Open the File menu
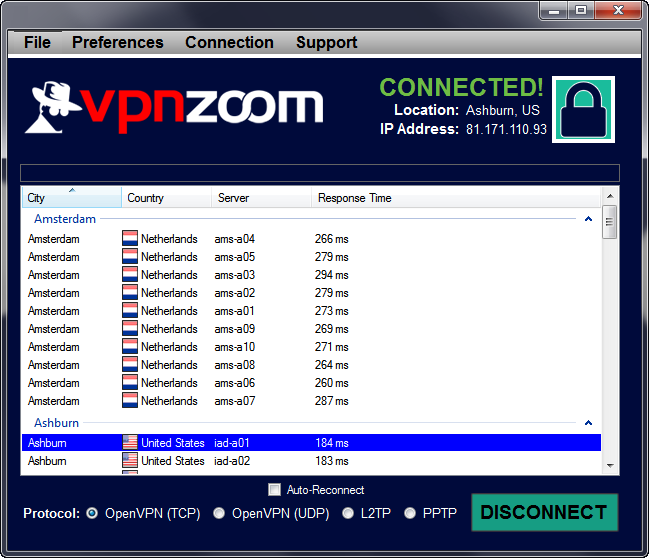This screenshot has width=649, height=558. 37,42
